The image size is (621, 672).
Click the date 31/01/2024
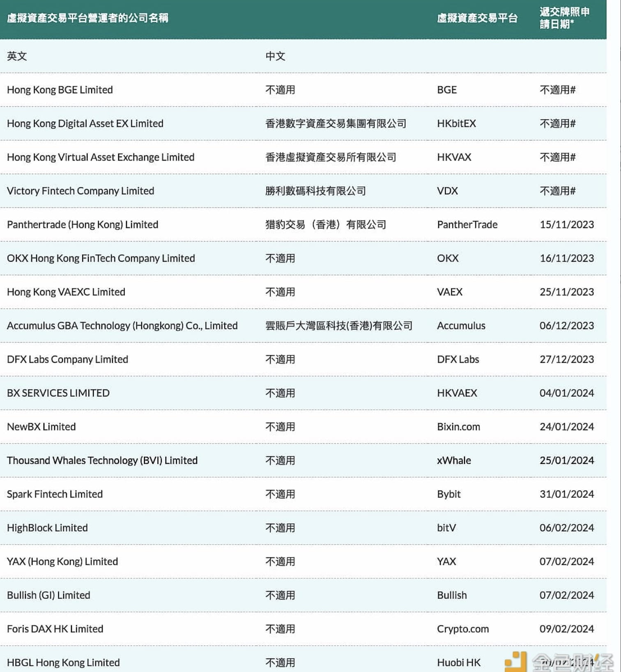[567, 494]
